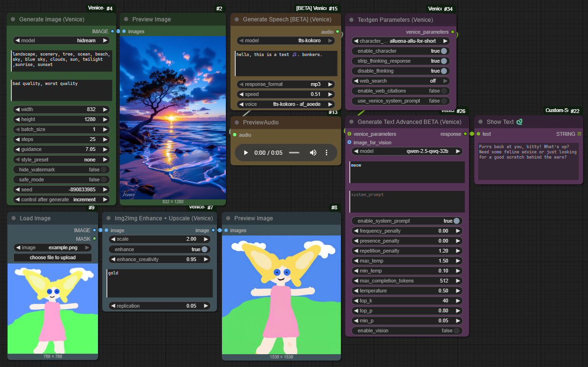
Task: Click the negative prompt text box 'bad quality'
Action: (x=61, y=90)
